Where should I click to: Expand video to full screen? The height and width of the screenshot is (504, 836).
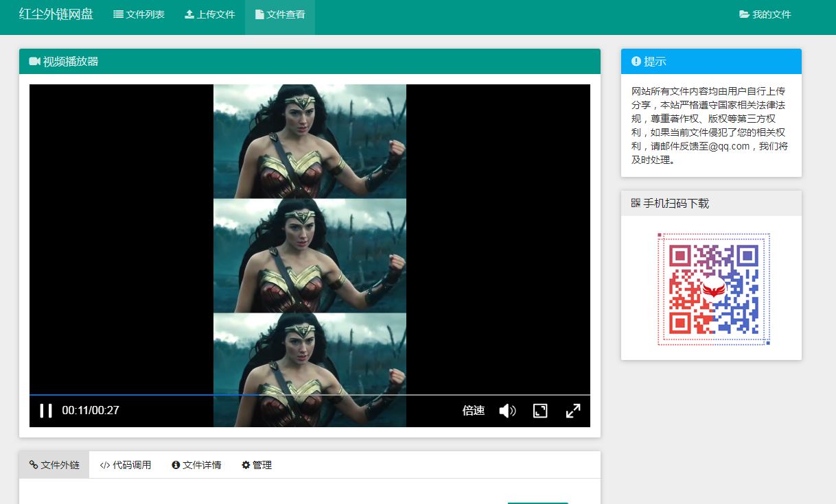573,411
